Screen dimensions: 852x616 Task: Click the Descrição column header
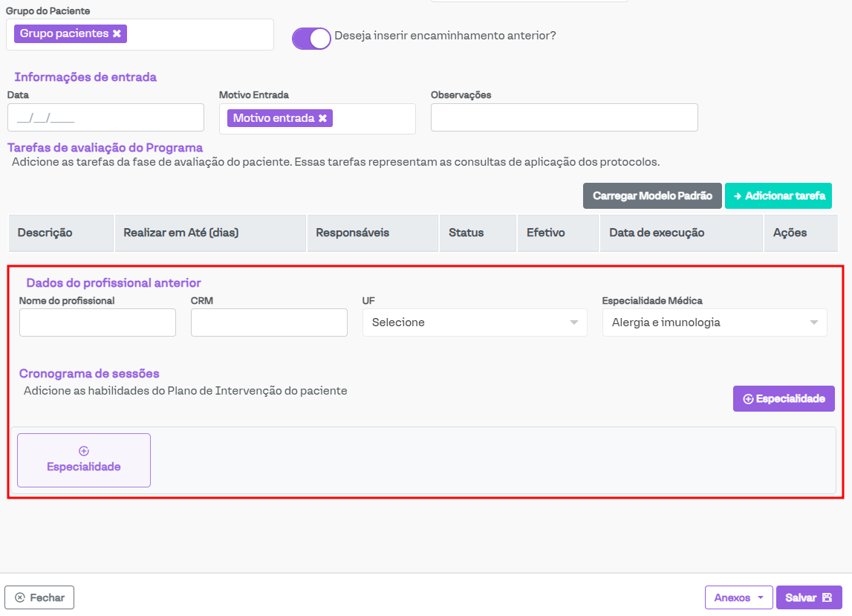[x=45, y=233]
